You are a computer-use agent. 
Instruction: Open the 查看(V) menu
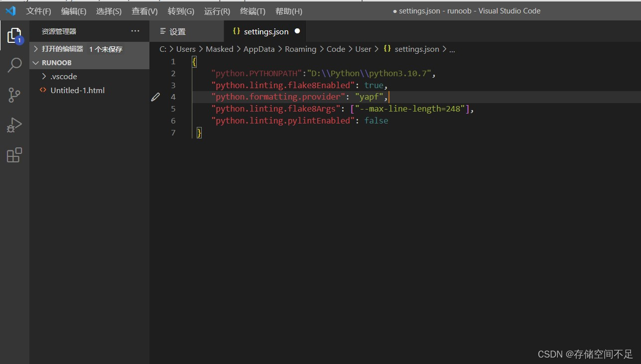point(144,11)
